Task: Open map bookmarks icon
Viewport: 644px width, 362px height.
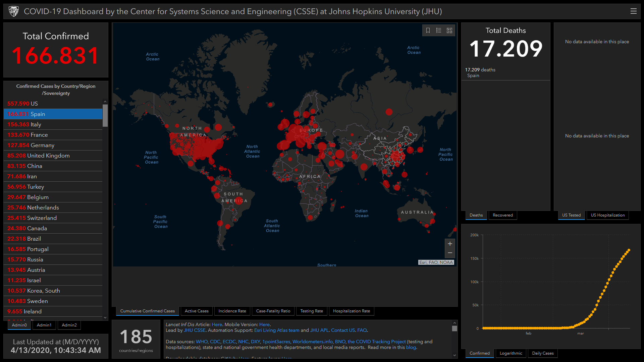Action: pyautogui.click(x=428, y=31)
